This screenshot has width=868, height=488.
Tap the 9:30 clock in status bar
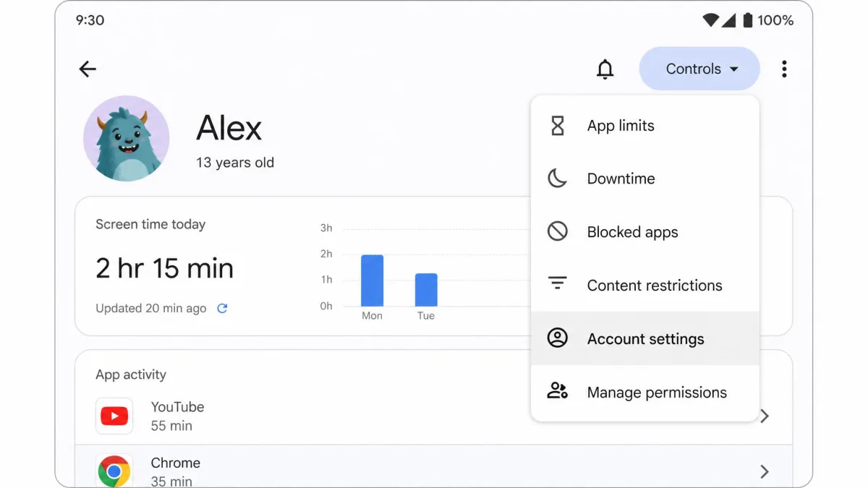point(90,20)
